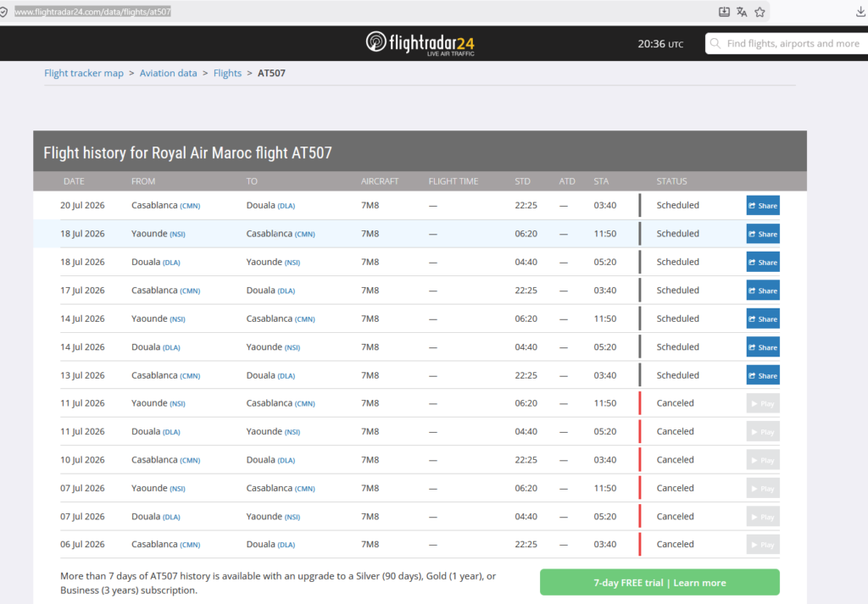868x604 pixels.
Task: Open the Flight tracker map breadcrumb
Action: pos(84,73)
